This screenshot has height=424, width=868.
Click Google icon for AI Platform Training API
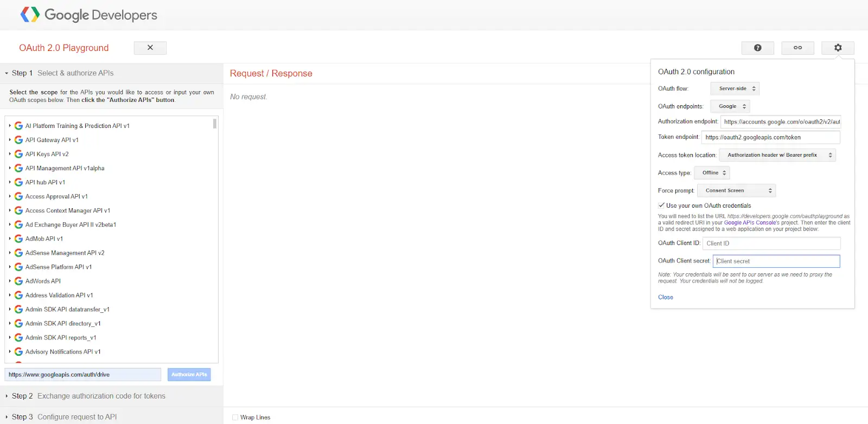18,126
